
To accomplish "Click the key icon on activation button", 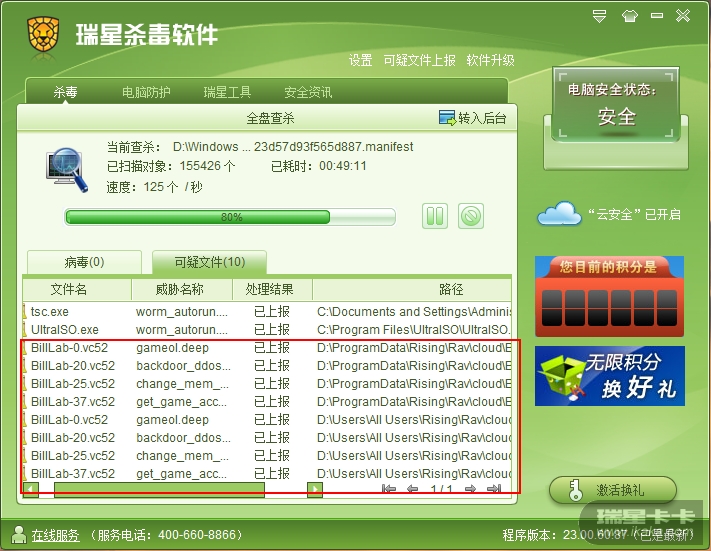I will (x=575, y=490).
